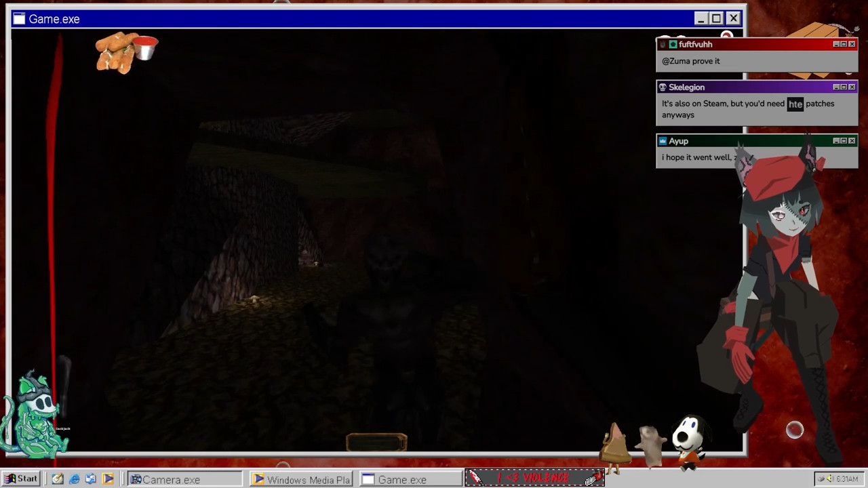Click the skull icon beside Skelegion
Viewport: 868px width, 488px height.
(x=663, y=87)
